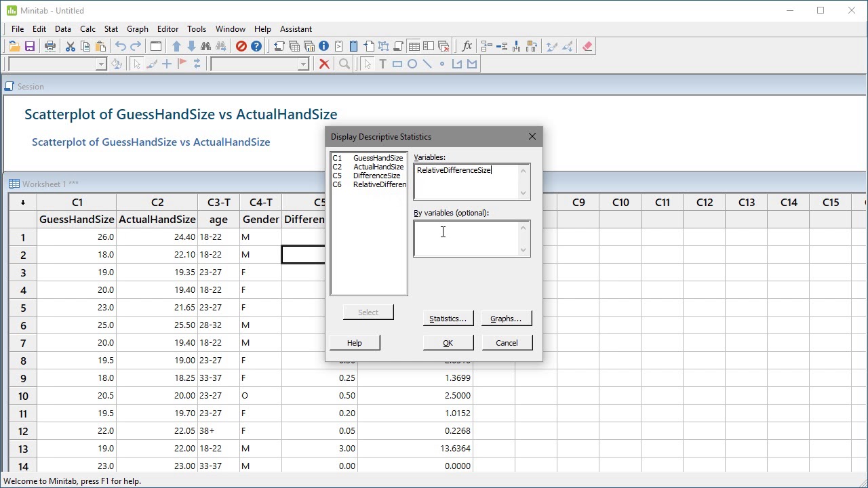Show Info via blue circled i icon

(324, 47)
